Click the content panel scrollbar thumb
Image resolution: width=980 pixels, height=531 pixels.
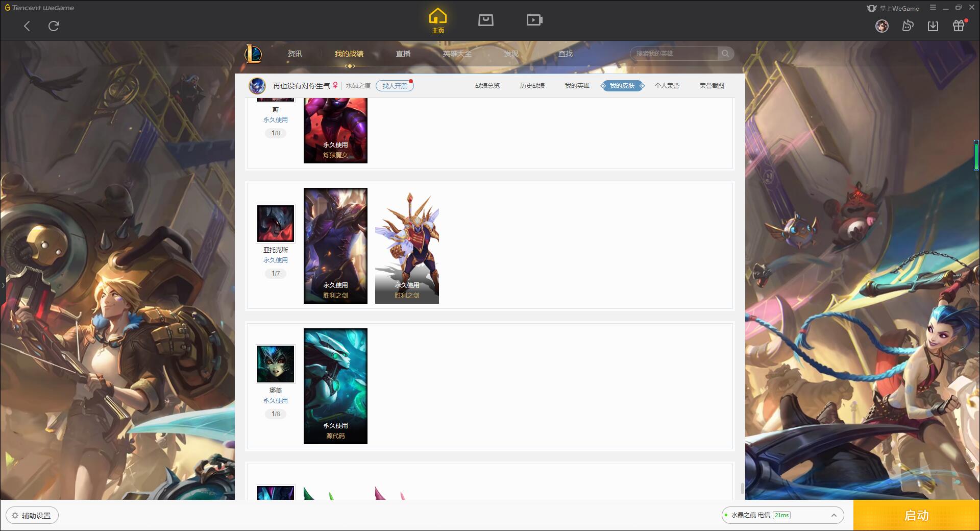point(742,489)
